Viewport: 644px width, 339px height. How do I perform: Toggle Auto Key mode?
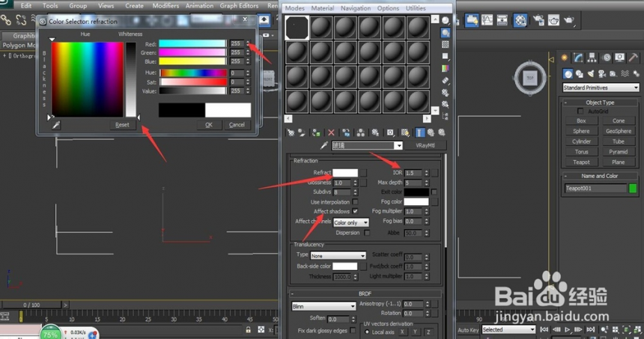[468, 330]
